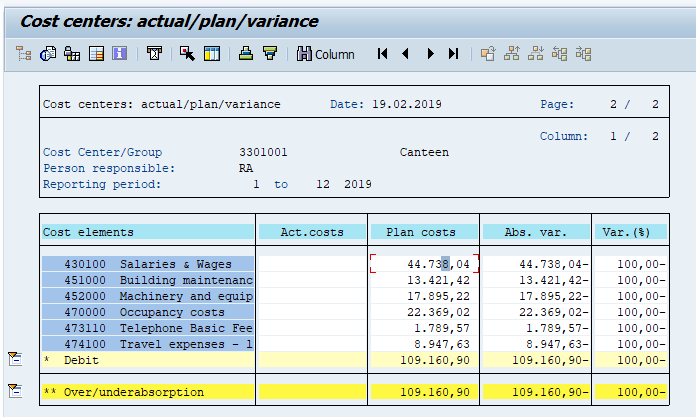Go to the first column arrow
The width and height of the screenshot is (696, 417).
(x=382, y=54)
